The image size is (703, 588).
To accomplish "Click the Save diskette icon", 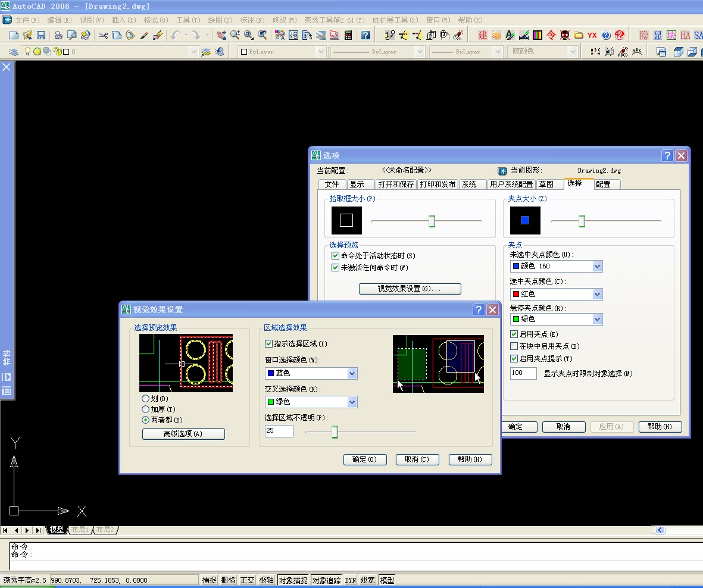I will tap(41, 35).
